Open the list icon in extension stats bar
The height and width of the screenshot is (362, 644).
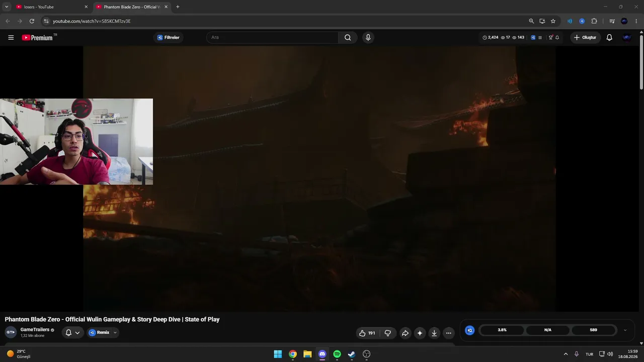coord(540,38)
